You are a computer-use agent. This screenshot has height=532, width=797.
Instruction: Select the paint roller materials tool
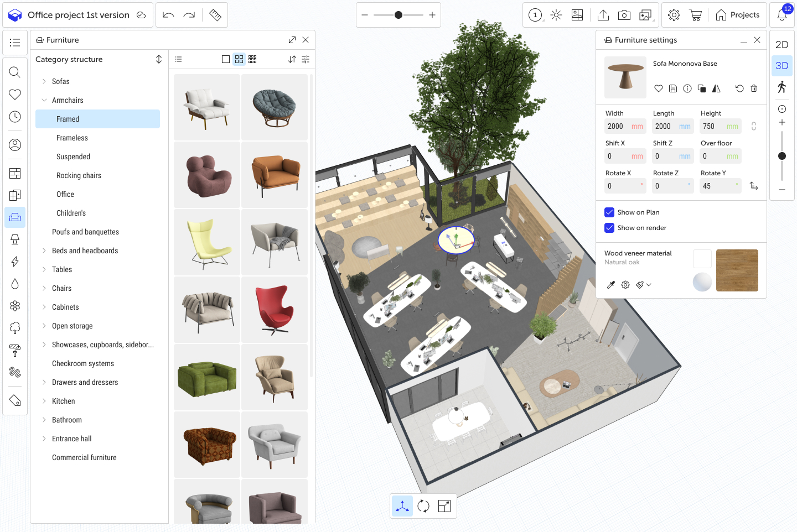(15, 350)
